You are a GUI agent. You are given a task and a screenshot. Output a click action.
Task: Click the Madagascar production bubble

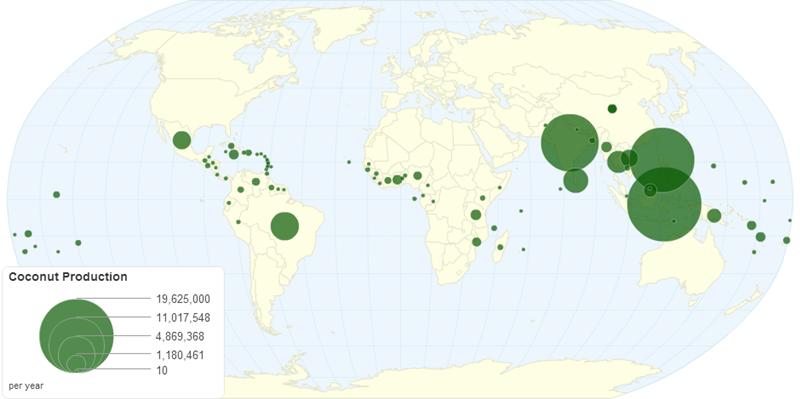coord(500,247)
